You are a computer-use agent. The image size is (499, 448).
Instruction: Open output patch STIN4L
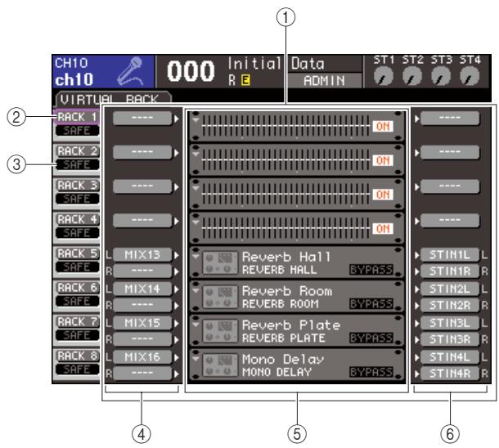tap(450, 356)
